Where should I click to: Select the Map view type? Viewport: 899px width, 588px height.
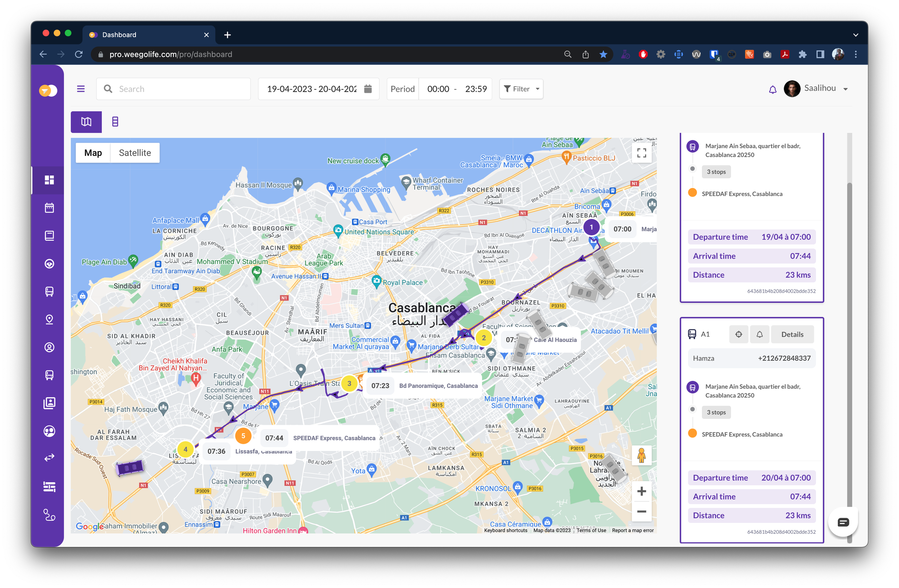pyautogui.click(x=93, y=152)
